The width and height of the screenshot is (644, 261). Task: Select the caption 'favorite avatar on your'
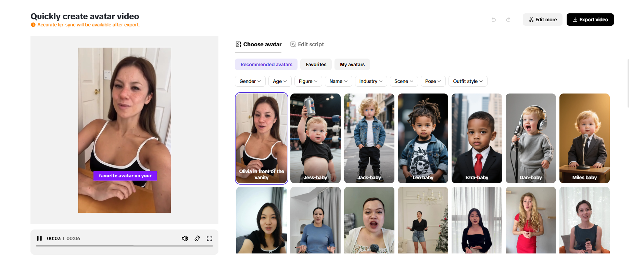click(x=125, y=176)
